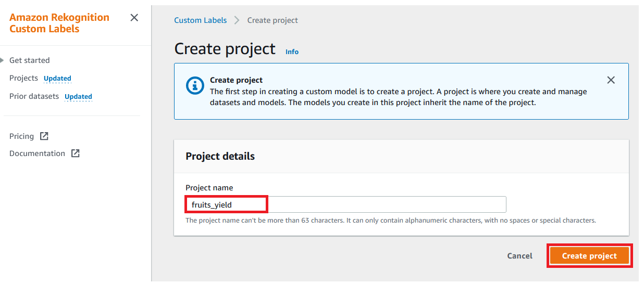Close the Rekognition Custom Labels sidebar
644x284 pixels.
(x=134, y=18)
